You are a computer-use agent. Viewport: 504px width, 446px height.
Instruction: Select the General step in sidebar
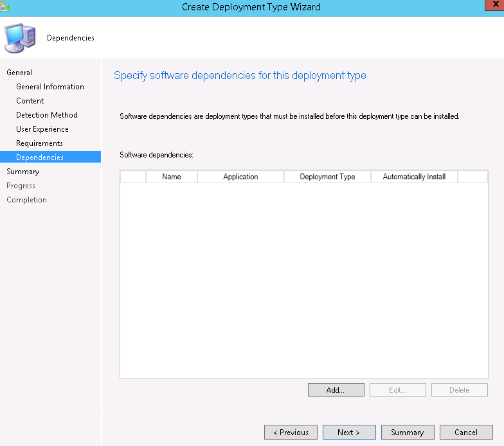[x=19, y=73]
